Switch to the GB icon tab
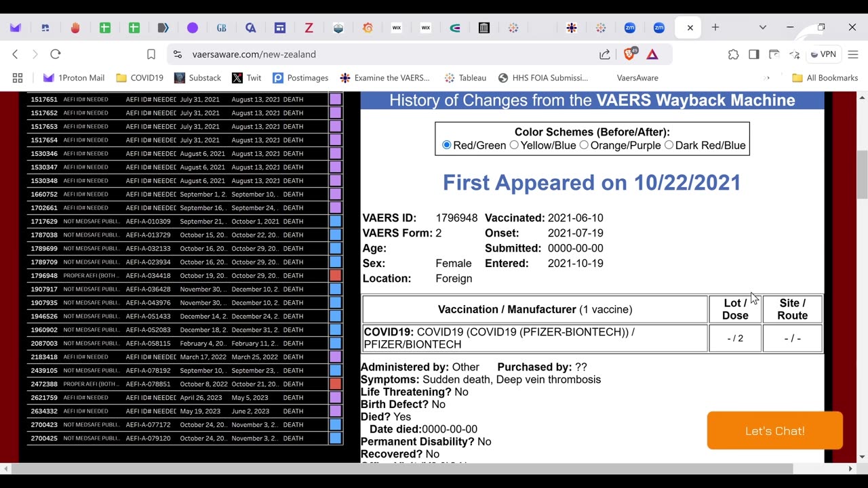The height and width of the screenshot is (488, 868). [x=222, y=28]
